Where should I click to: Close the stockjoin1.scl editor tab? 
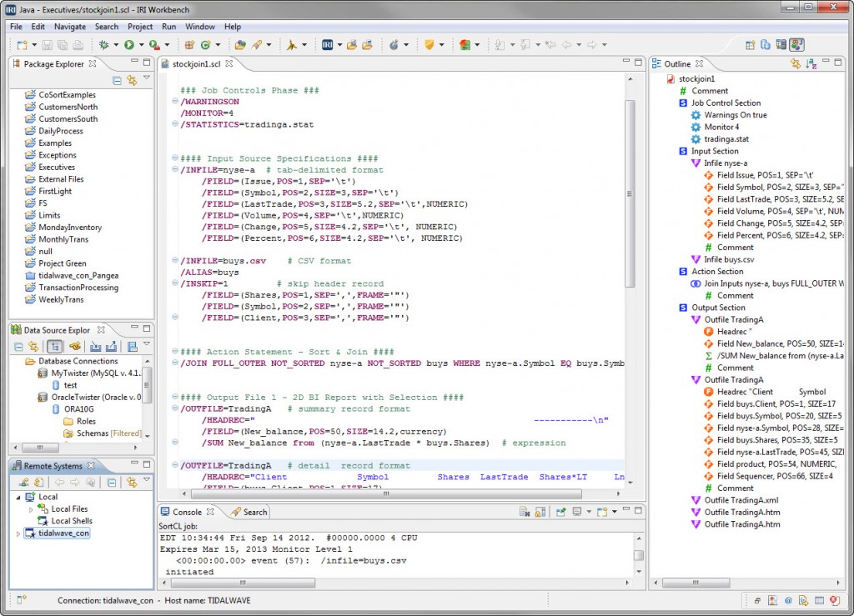pos(229,63)
